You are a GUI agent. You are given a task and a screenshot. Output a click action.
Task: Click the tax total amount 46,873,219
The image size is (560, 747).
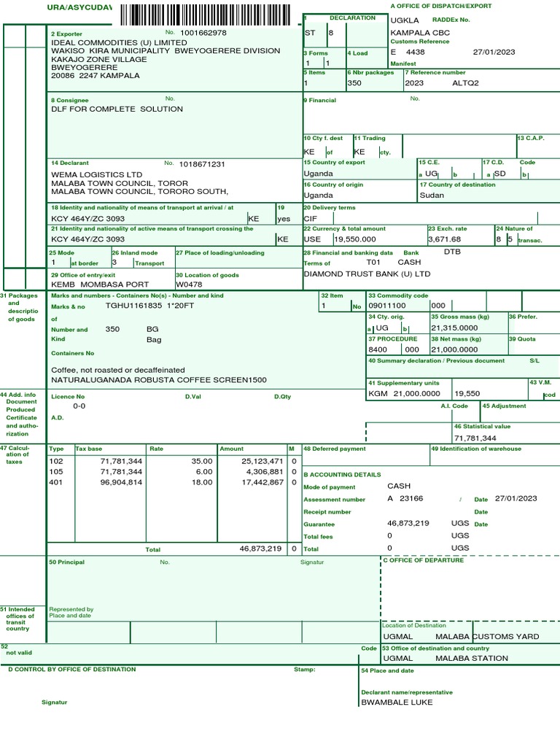coord(260,549)
